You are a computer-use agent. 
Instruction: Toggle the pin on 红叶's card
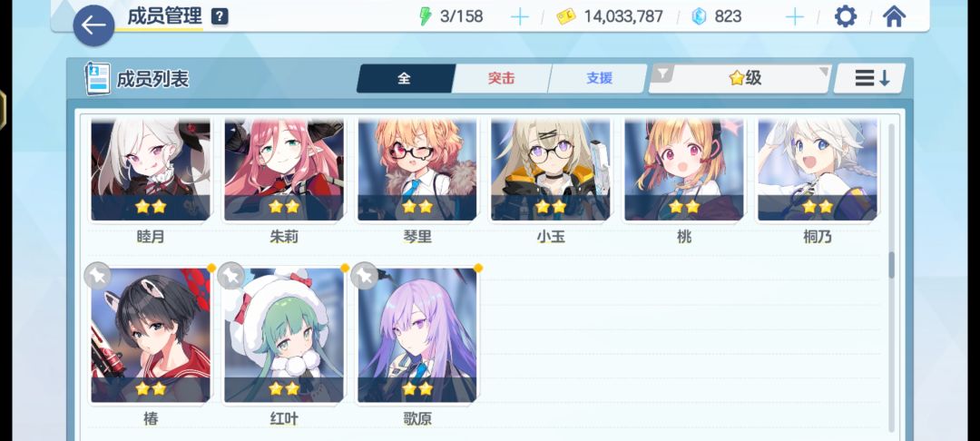point(230,276)
